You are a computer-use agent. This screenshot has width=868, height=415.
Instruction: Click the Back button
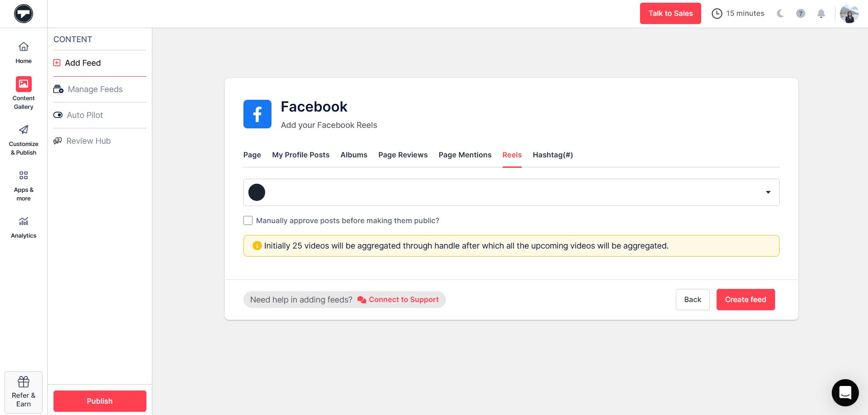point(692,300)
